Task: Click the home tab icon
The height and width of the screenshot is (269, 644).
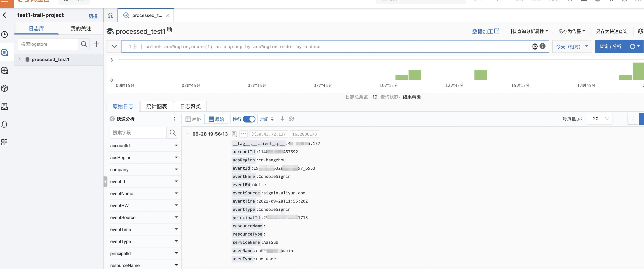Action: point(110,15)
